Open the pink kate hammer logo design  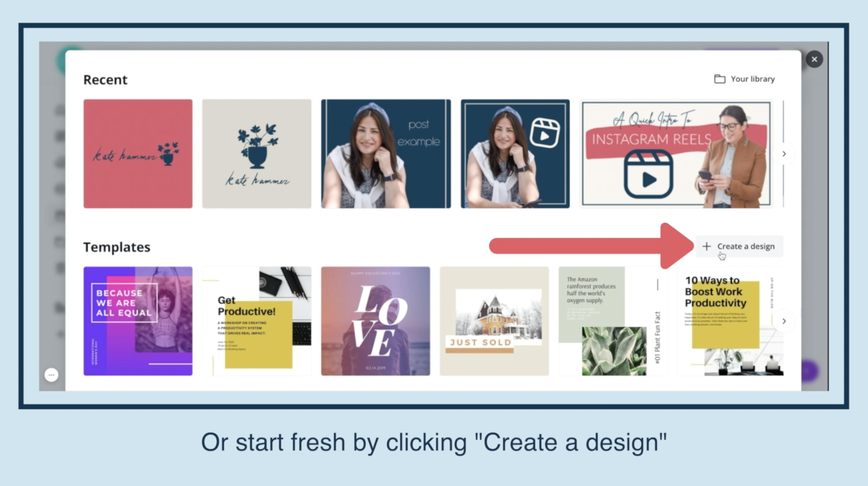138,154
